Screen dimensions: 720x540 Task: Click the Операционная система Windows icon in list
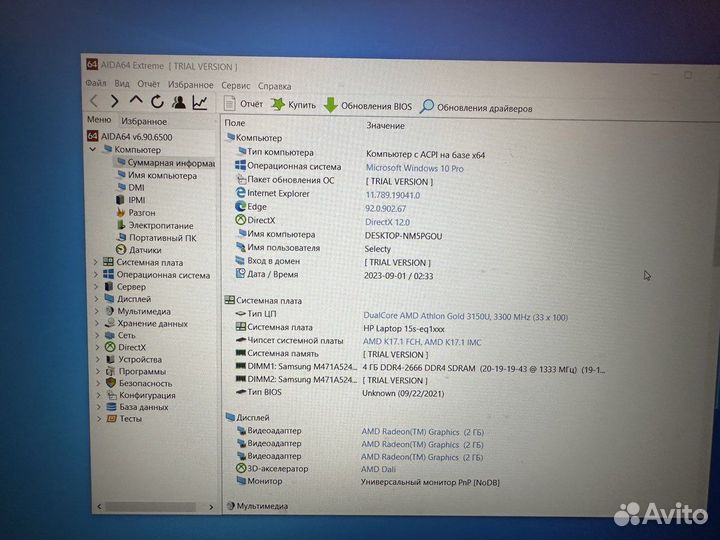240,165
